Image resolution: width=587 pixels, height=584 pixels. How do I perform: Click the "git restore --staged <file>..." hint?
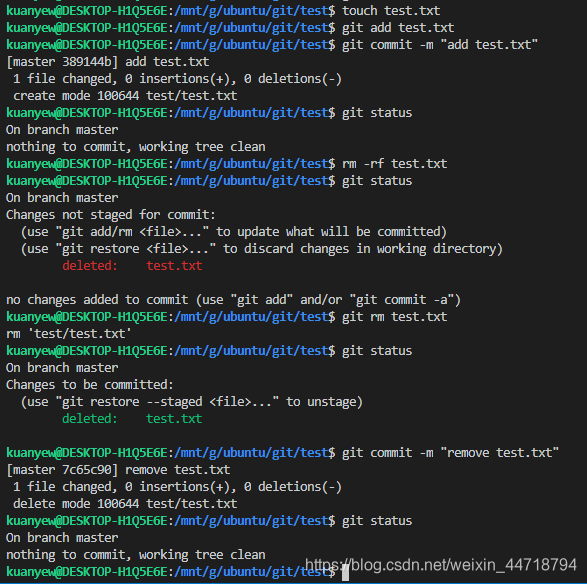coord(192,402)
